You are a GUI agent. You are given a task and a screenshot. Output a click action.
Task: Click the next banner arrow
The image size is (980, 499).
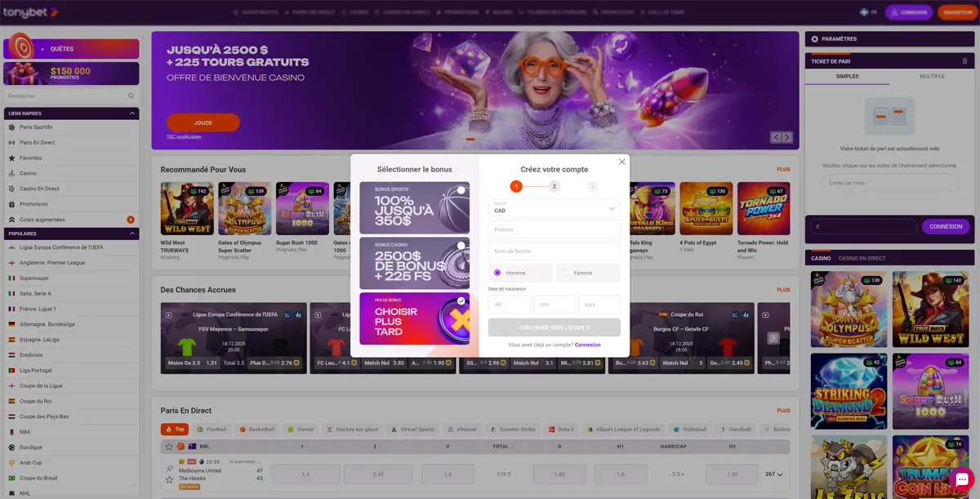[787, 138]
